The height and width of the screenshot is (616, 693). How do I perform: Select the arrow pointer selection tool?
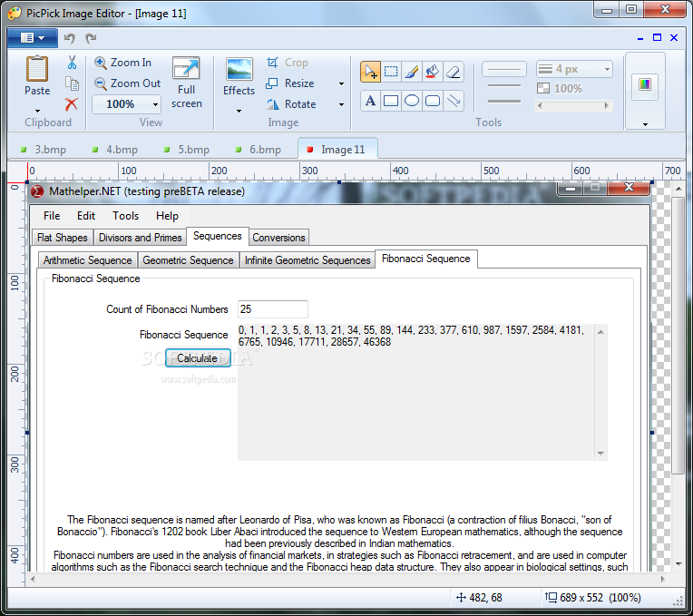coord(370,72)
